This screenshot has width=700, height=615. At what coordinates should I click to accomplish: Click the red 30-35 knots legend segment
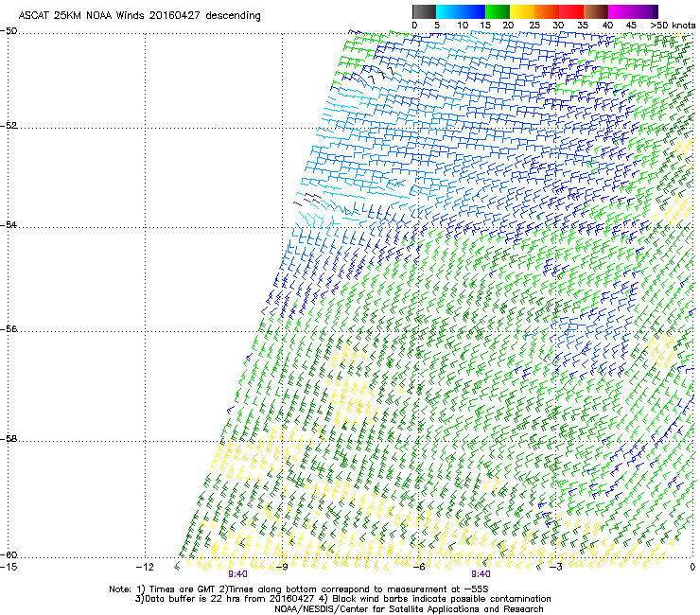[571, 11]
